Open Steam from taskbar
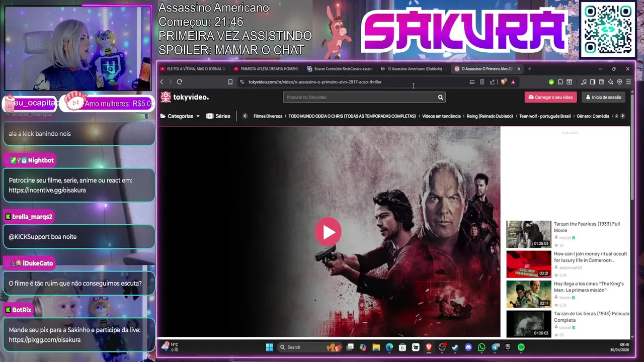644x362 pixels. pyautogui.click(x=455, y=347)
